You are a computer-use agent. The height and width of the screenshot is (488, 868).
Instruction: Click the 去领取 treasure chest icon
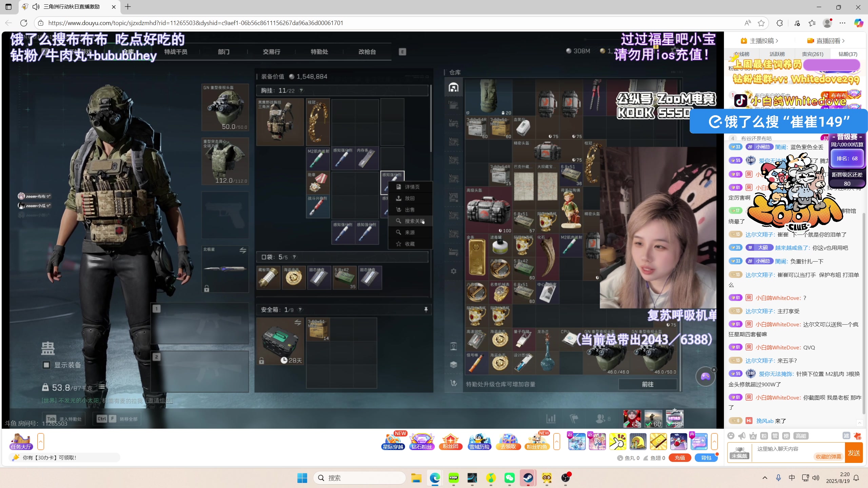tap(508, 441)
